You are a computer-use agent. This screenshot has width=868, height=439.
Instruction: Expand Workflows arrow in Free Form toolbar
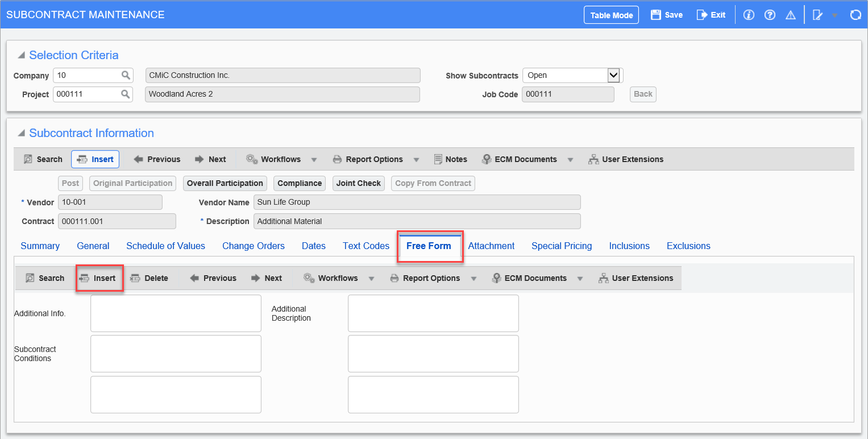point(371,279)
